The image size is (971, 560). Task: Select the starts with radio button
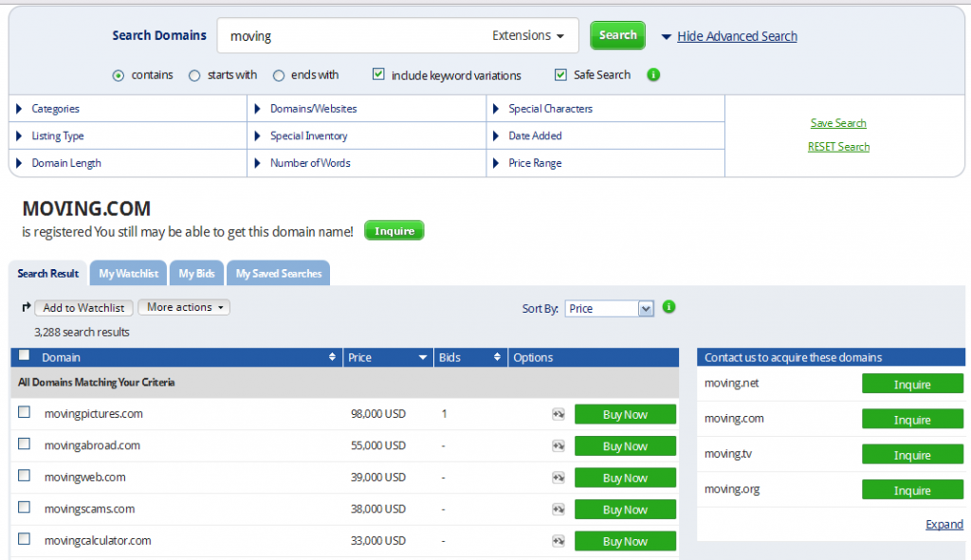(x=194, y=74)
